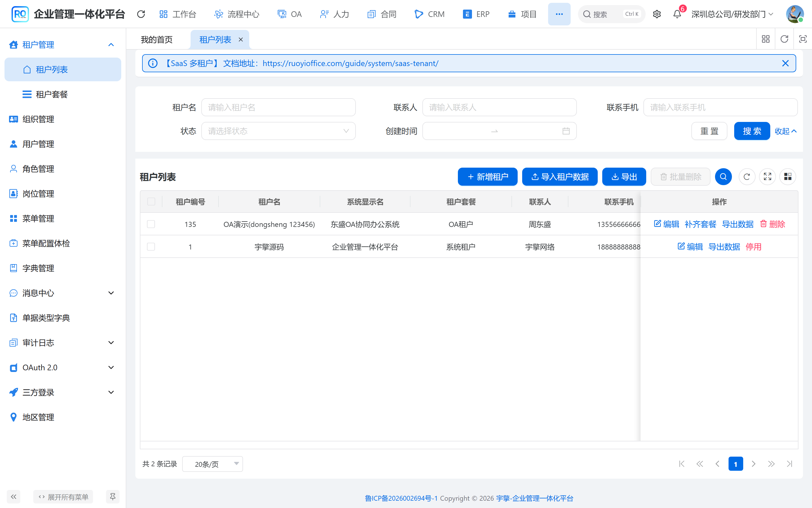The width and height of the screenshot is (812, 508).
Task: Click the tab bar reload icon
Action: (784, 39)
